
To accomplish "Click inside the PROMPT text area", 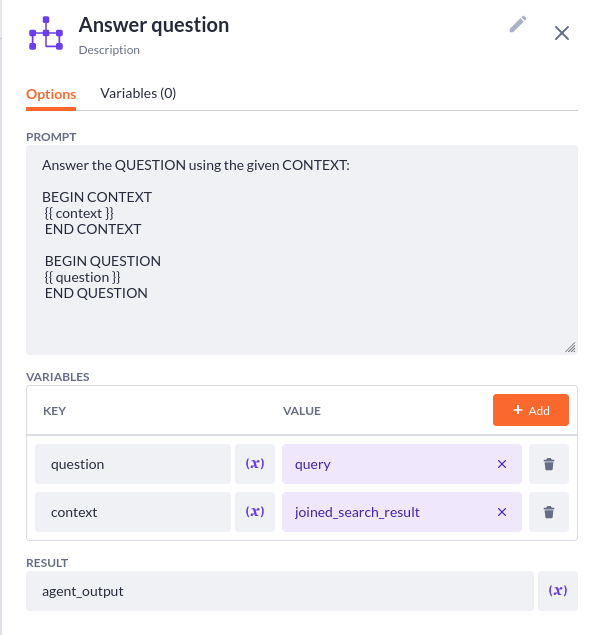I will click(x=302, y=250).
